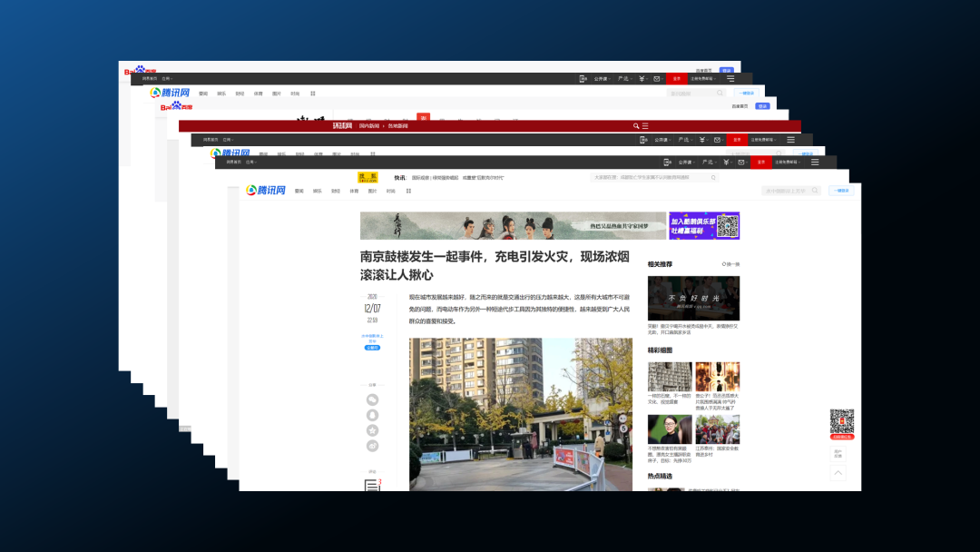This screenshot has width=980, height=552.
Task: Share the article via the Weibo icon
Action: (x=372, y=445)
